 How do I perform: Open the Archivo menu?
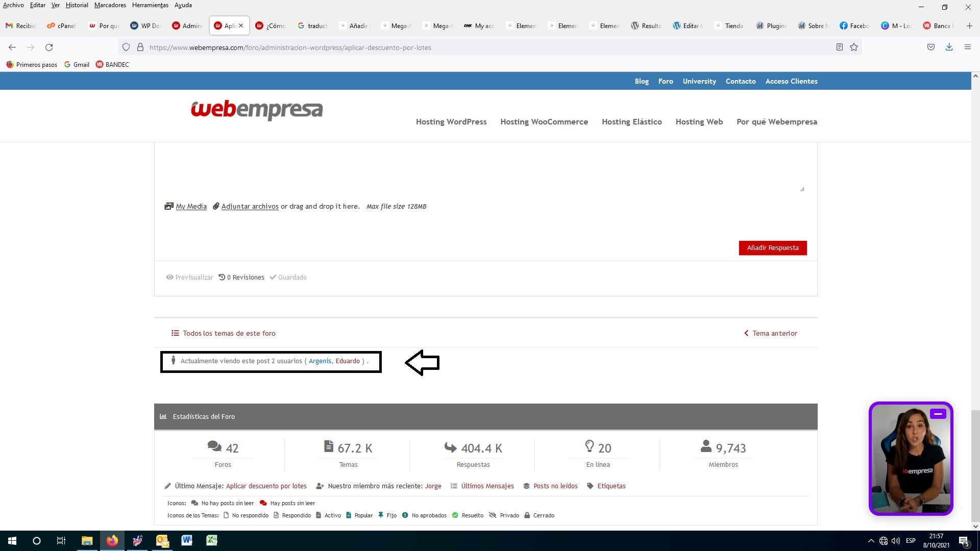13,5
